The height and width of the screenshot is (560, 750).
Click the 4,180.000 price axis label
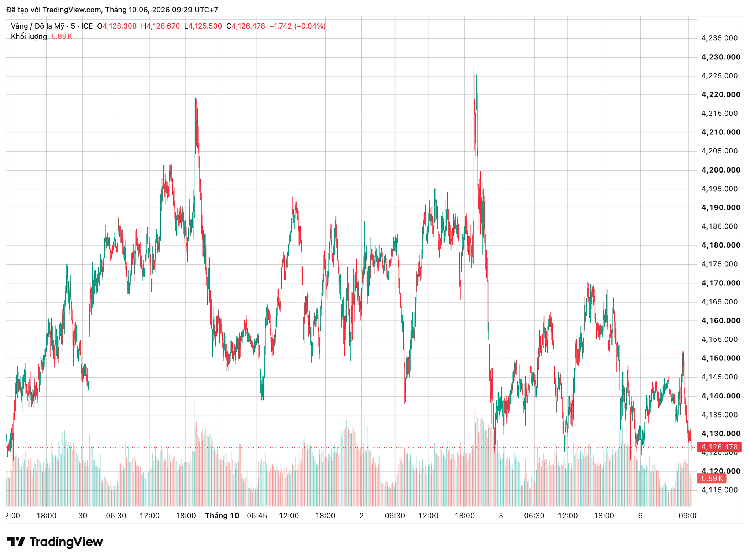[x=721, y=245]
